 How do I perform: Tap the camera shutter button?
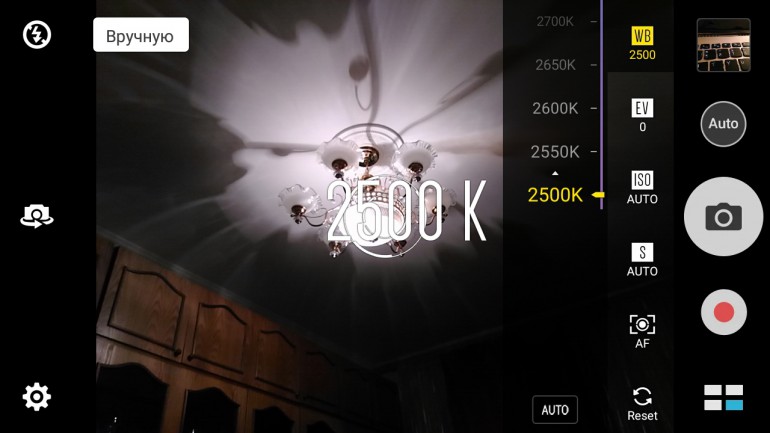point(723,216)
